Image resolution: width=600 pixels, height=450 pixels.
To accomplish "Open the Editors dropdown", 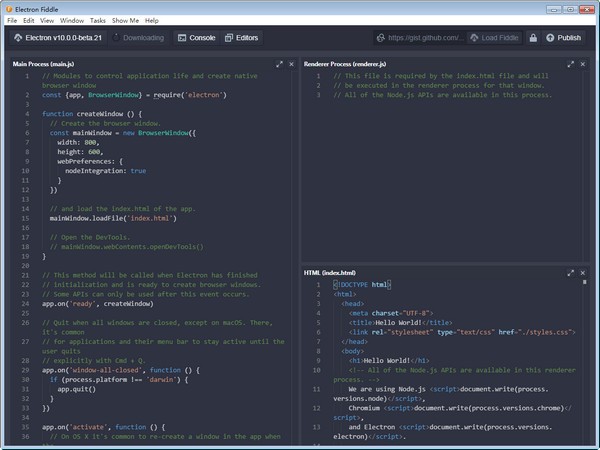I will click(x=241, y=38).
